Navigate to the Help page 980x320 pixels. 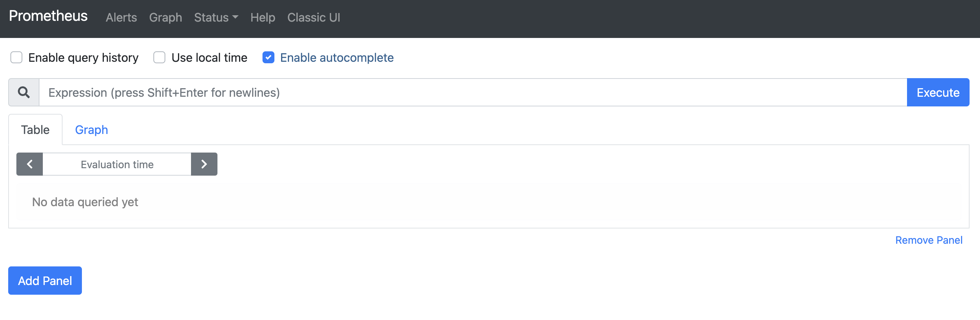(x=262, y=17)
